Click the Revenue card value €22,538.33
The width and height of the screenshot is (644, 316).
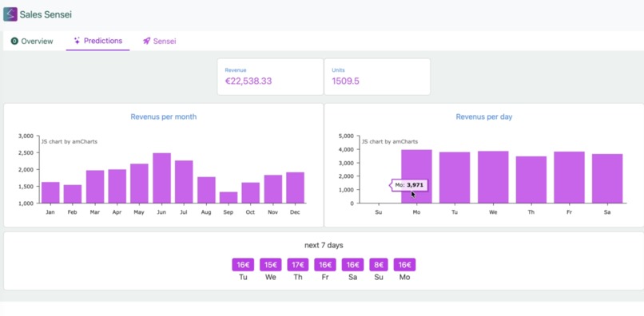[248, 81]
